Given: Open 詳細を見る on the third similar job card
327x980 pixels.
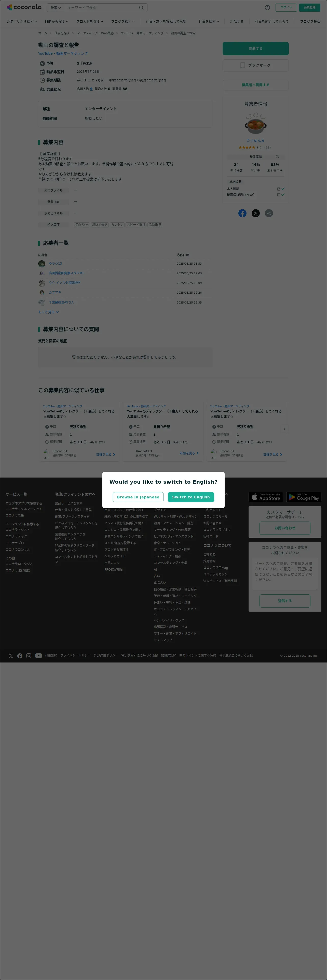Looking at the screenshot, I should coord(272,455).
